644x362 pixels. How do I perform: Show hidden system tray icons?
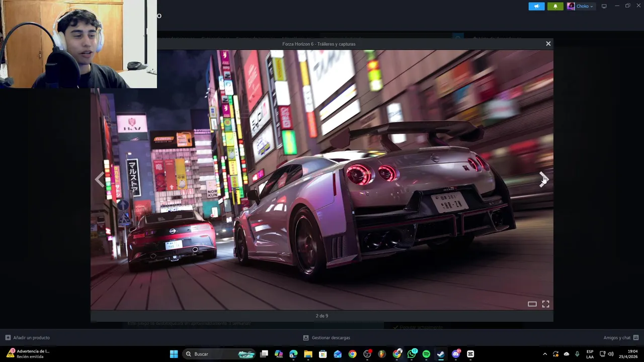pos(545,354)
